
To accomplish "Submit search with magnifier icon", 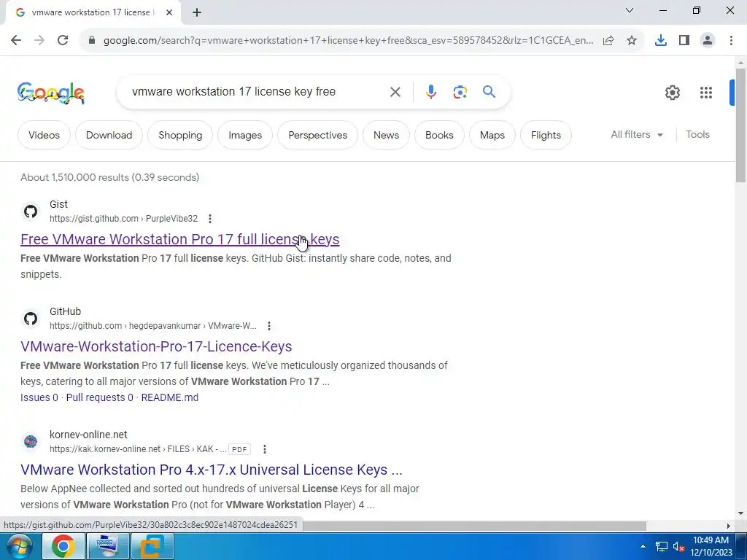I will point(489,91).
